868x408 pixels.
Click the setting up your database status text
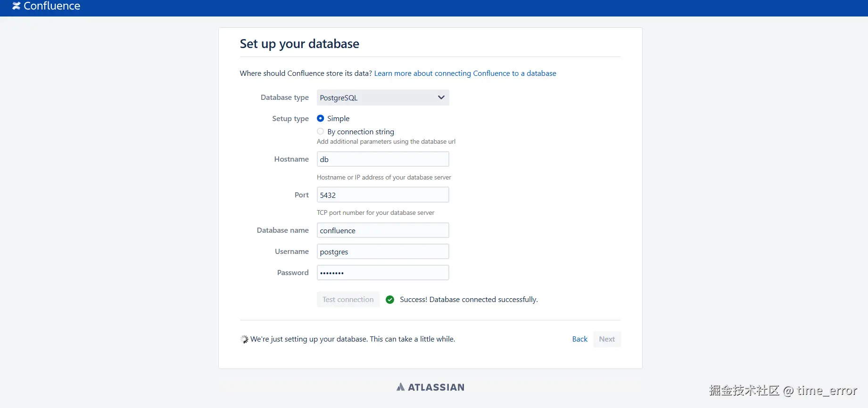click(353, 339)
